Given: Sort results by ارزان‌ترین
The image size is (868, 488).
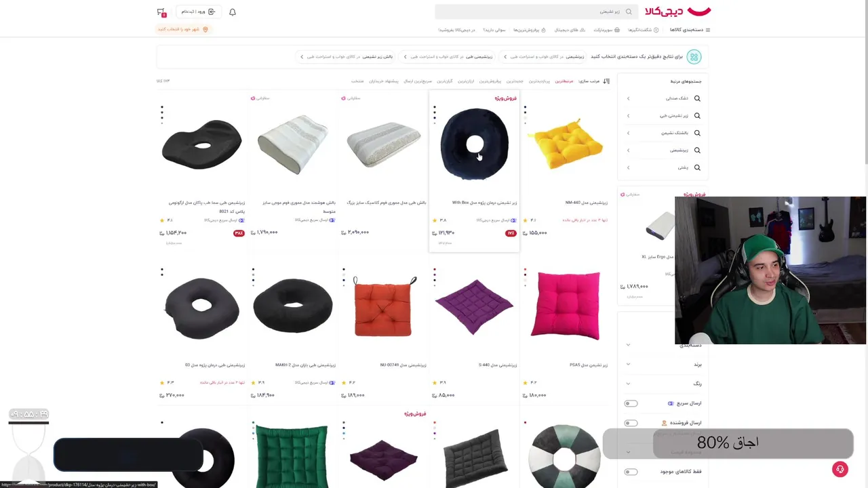Looking at the screenshot, I should point(466,81).
